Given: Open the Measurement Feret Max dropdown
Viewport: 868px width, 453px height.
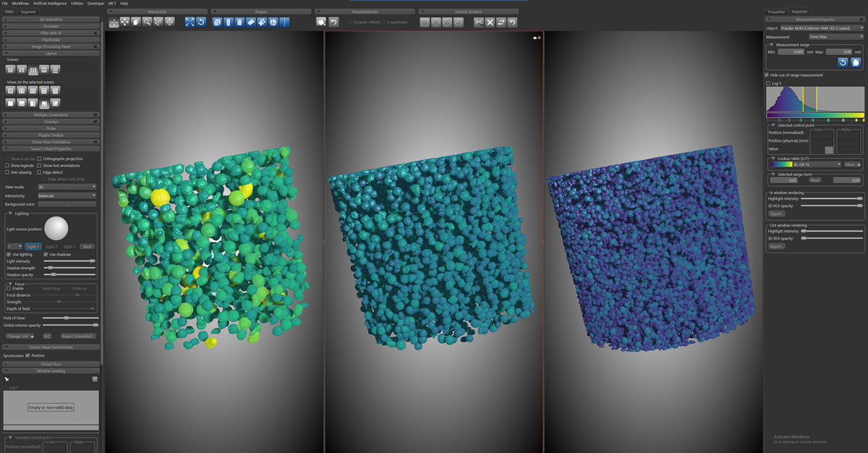Looking at the screenshot, I should (x=836, y=37).
